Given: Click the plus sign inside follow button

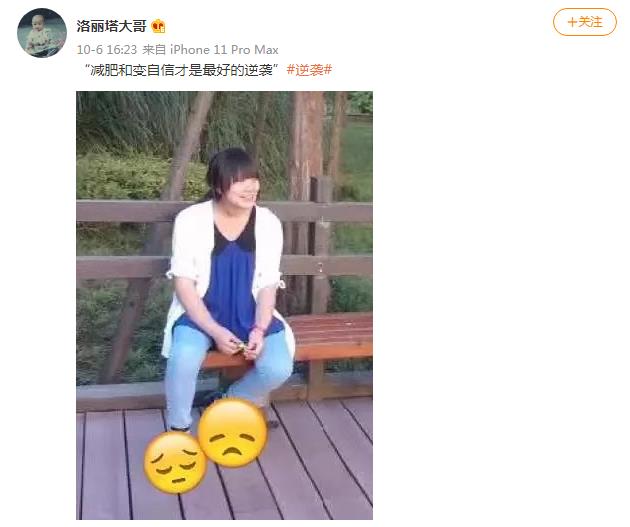Looking at the screenshot, I should [x=572, y=22].
